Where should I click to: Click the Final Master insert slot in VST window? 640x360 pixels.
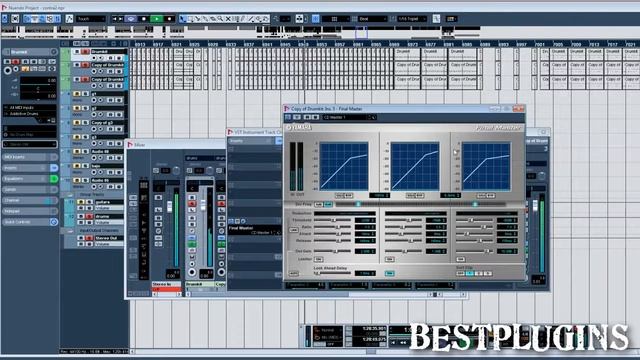click(x=254, y=230)
